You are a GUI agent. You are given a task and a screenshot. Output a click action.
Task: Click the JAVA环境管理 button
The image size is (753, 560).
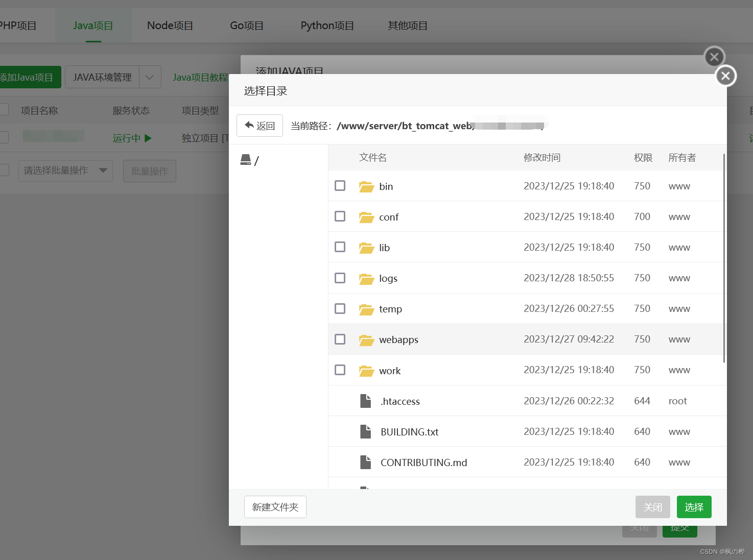point(102,77)
